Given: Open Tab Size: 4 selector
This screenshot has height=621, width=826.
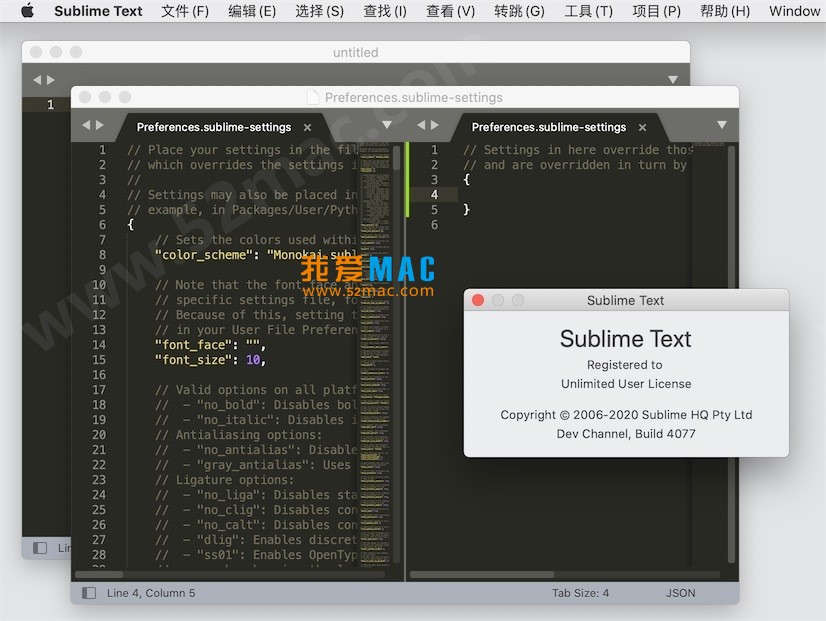Looking at the screenshot, I should point(580,593).
